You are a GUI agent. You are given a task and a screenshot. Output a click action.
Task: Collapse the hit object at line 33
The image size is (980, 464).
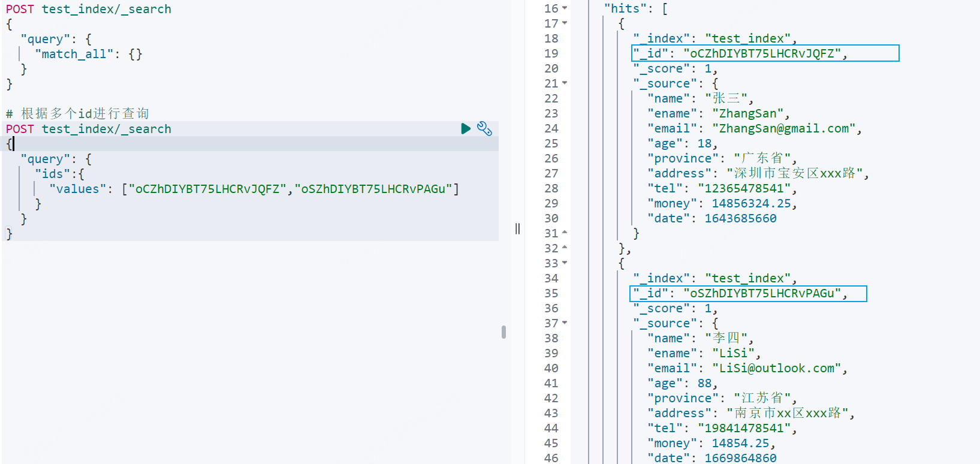(565, 263)
